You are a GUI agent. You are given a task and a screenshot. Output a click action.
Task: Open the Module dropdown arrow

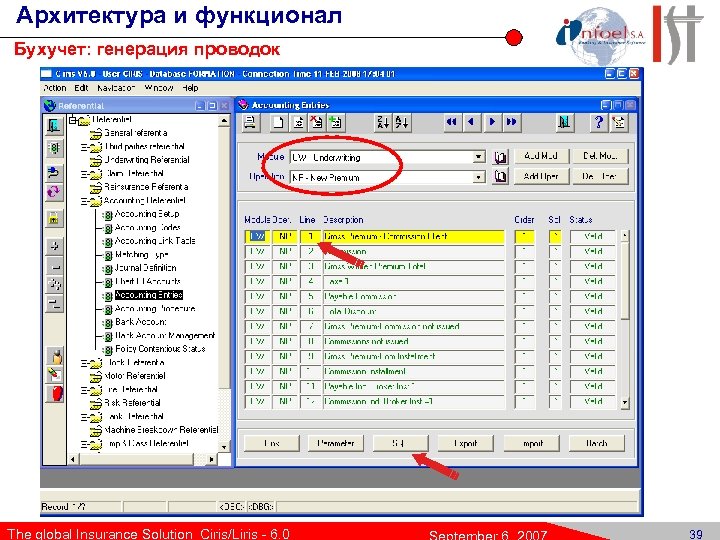478,157
